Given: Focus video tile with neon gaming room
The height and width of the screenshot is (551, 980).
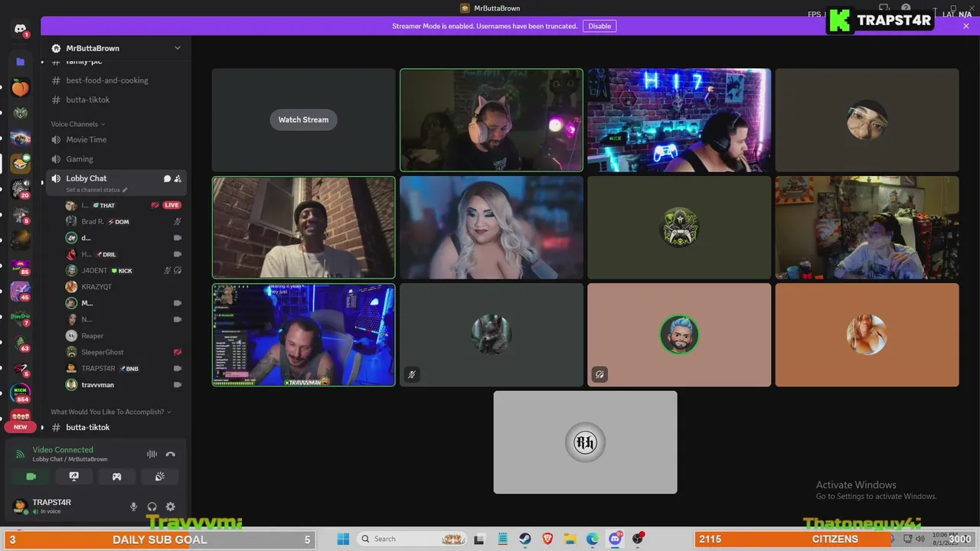Looking at the screenshot, I should coord(679,120).
